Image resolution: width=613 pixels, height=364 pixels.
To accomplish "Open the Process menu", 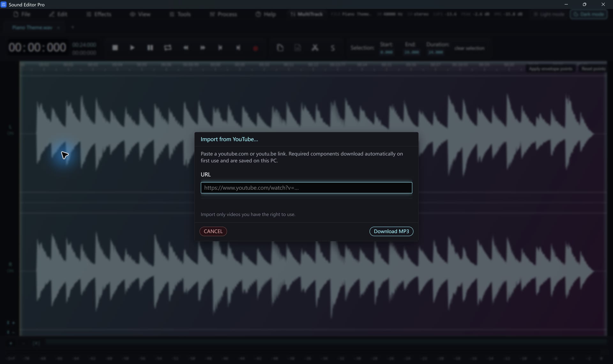I will [223, 14].
